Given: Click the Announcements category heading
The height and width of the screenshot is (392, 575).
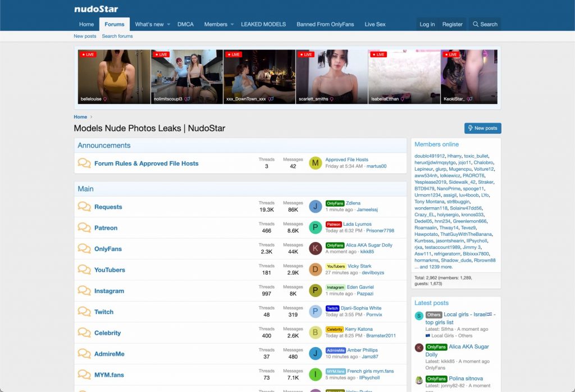Looking at the screenshot, I should (104, 145).
